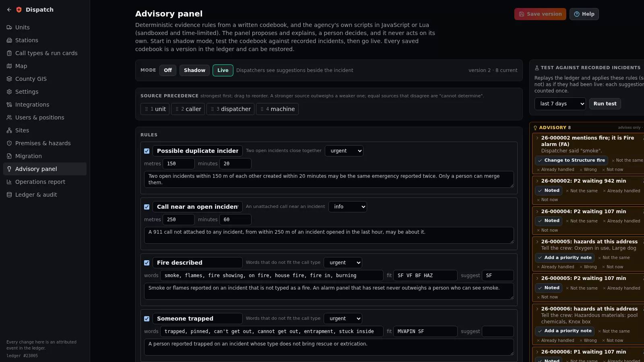Image resolution: width=644 pixels, height=362 pixels.
Task: Click the metres field of Possible duplicate rule
Action: [179, 164]
